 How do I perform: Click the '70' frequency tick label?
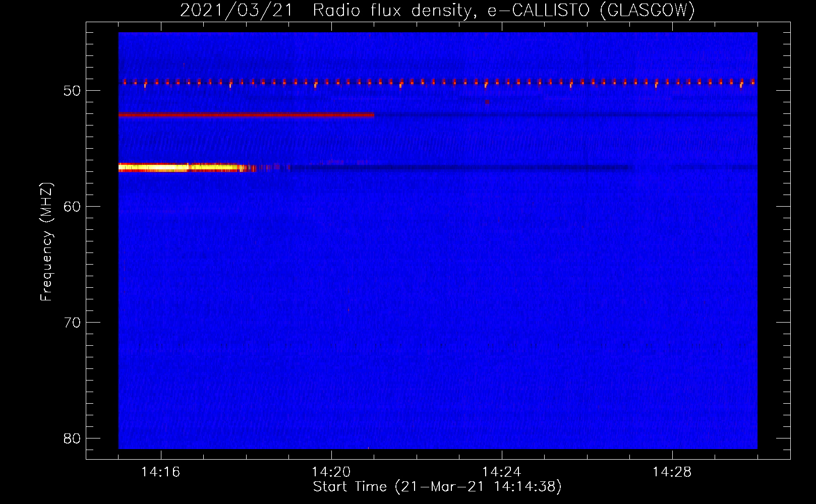(72, 323)
